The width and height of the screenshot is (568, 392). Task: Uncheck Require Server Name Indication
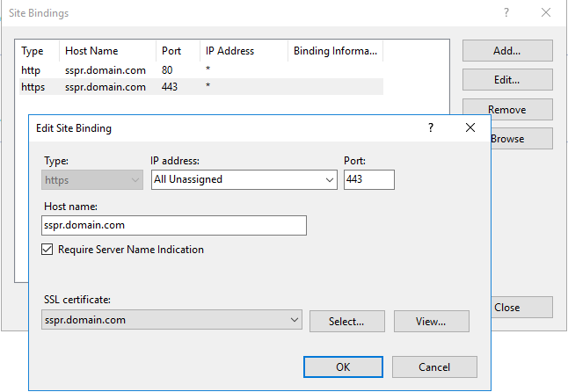pyautogui.click(x=48, y=250)
